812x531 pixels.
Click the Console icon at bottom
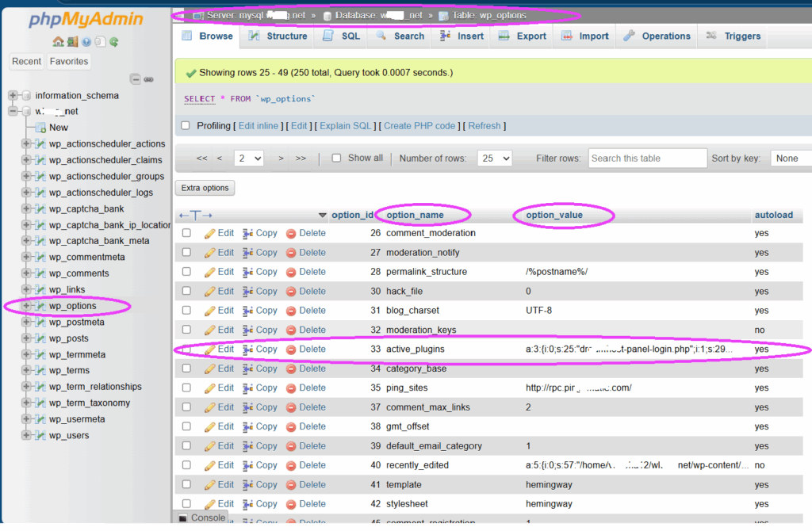183,518
